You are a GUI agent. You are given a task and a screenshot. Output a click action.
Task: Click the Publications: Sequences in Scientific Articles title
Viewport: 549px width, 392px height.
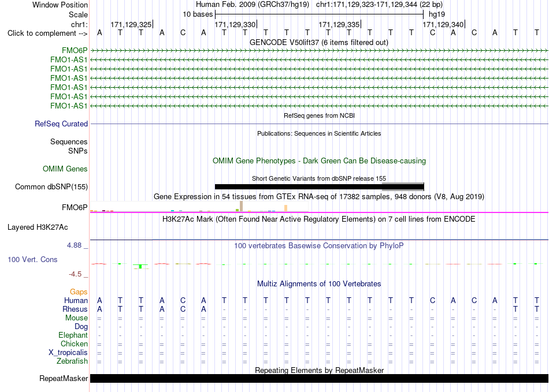(319, 133)
